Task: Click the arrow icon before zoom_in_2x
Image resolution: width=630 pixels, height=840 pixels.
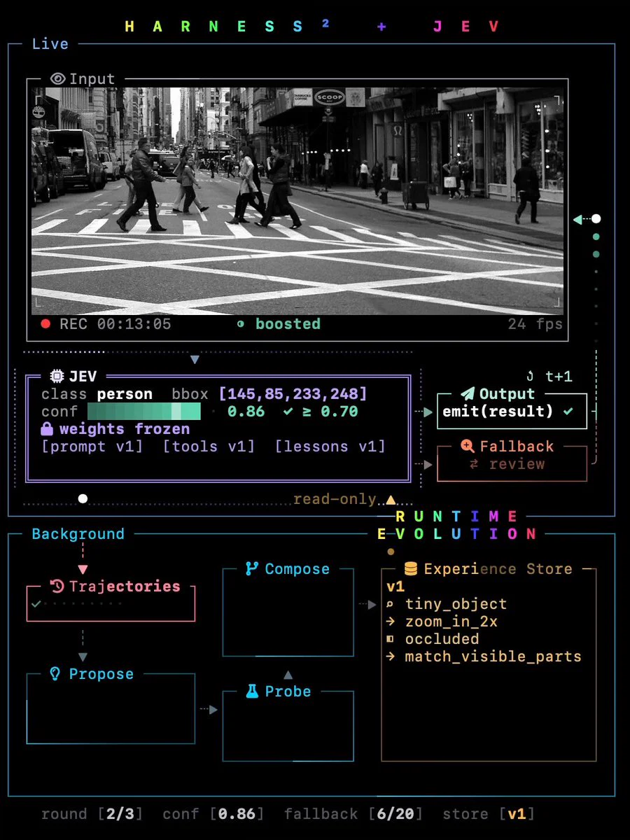Action: click(x=391, y=622)
